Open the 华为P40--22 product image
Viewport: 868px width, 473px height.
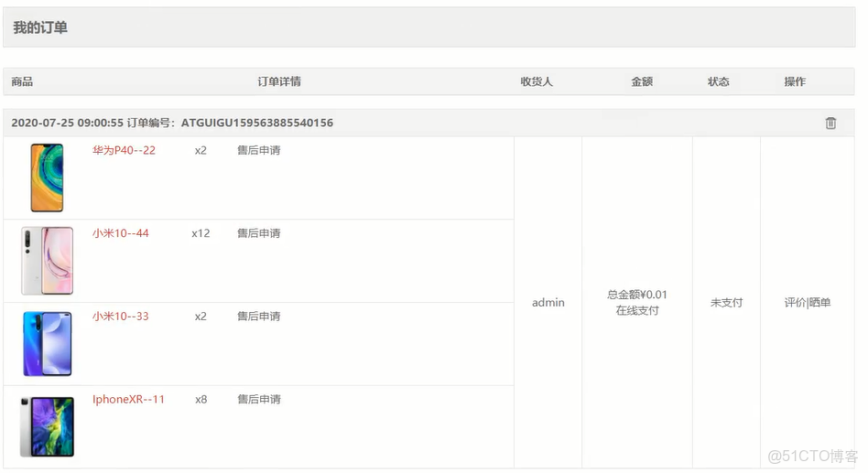(x=47, y=177)
